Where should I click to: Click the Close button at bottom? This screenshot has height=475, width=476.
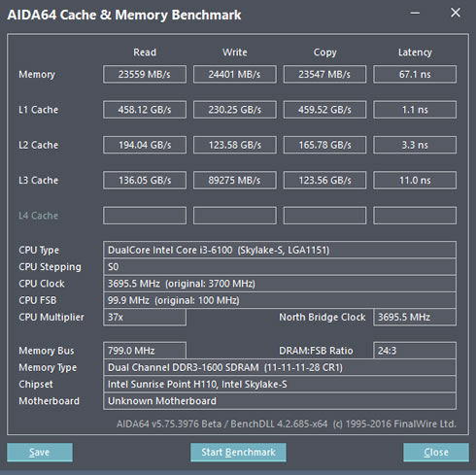(436, 452)
